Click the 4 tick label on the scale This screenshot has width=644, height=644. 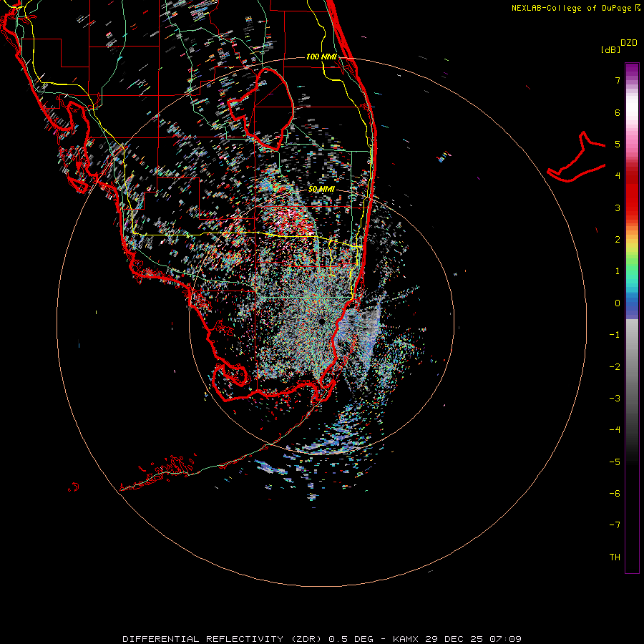[x=618, y=176]
